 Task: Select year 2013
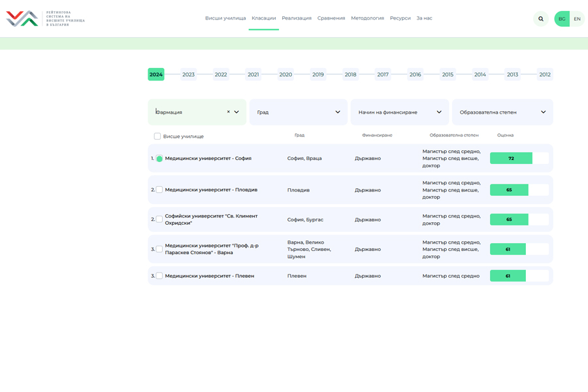click(x=513, y=74)
